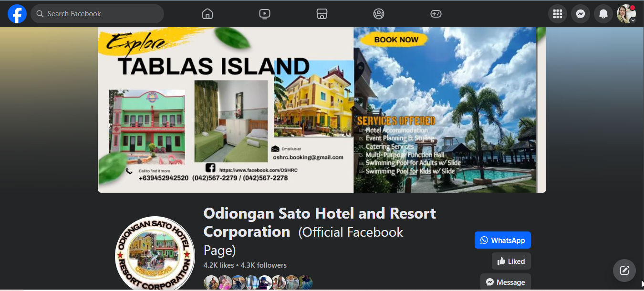Click the WhatsApp button
Screen dimensions: 644x291
[503, 240]
